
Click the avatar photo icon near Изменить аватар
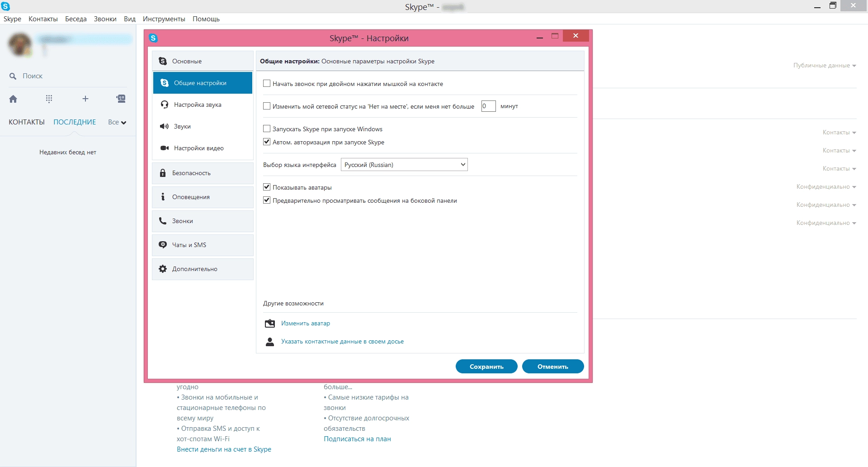[x=270, y=323]
